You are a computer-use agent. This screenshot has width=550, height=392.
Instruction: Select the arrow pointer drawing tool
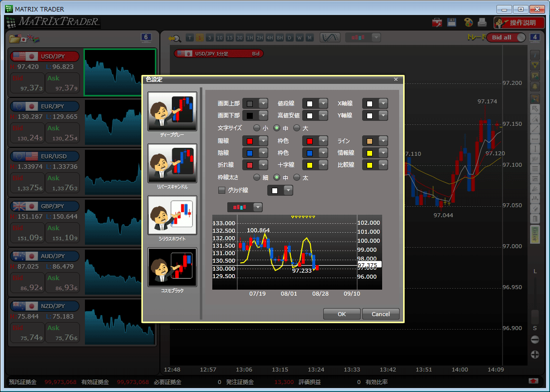(x=535, y=108)
